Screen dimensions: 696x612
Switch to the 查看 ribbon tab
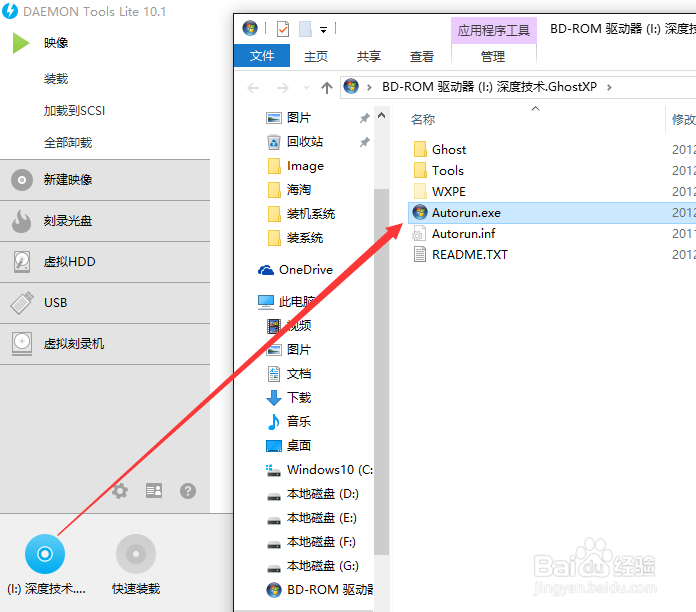[x=422, y=56]
